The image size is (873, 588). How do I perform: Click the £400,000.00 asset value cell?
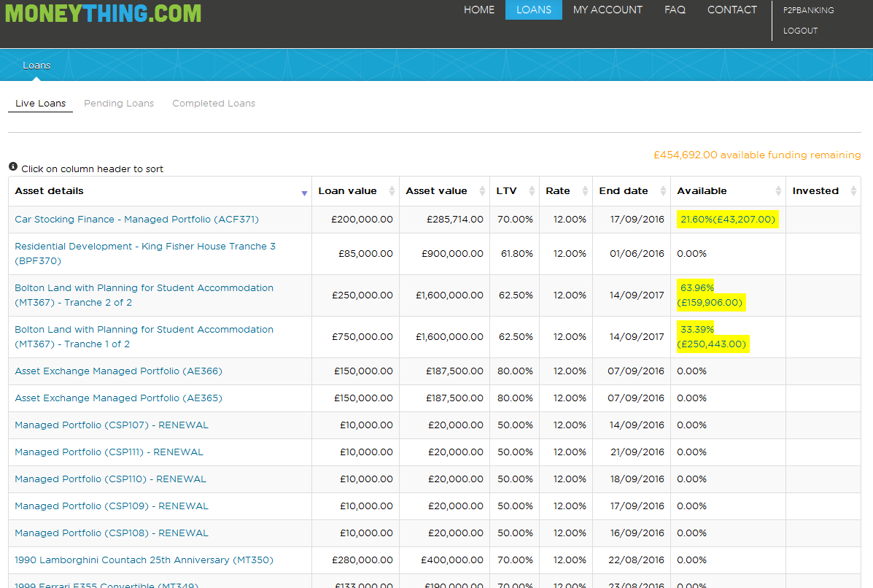pyautogui.click(x=452, y=560)
